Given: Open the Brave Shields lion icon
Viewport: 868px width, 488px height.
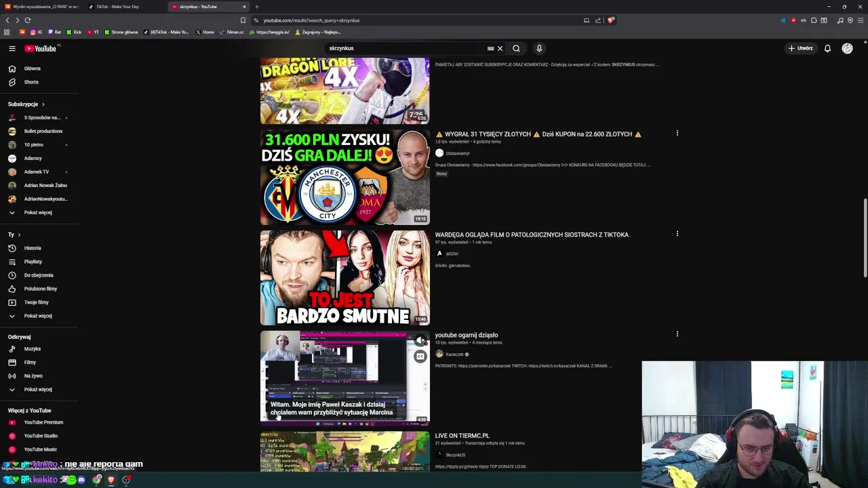Looking at the screenshot, I should (610, 20).
